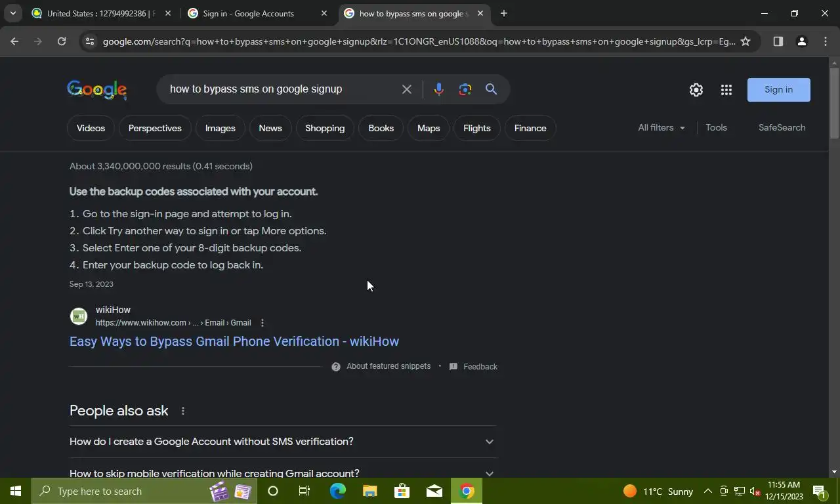Screen dimensions: 840x504
Task: Click the blue Sign in button
Action: 778,90
